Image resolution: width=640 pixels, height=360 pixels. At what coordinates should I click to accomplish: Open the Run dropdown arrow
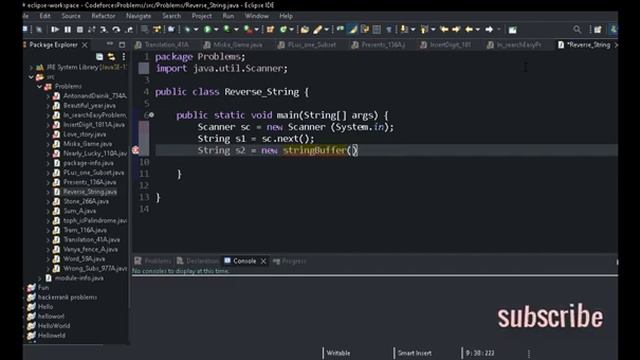[216, 29]
